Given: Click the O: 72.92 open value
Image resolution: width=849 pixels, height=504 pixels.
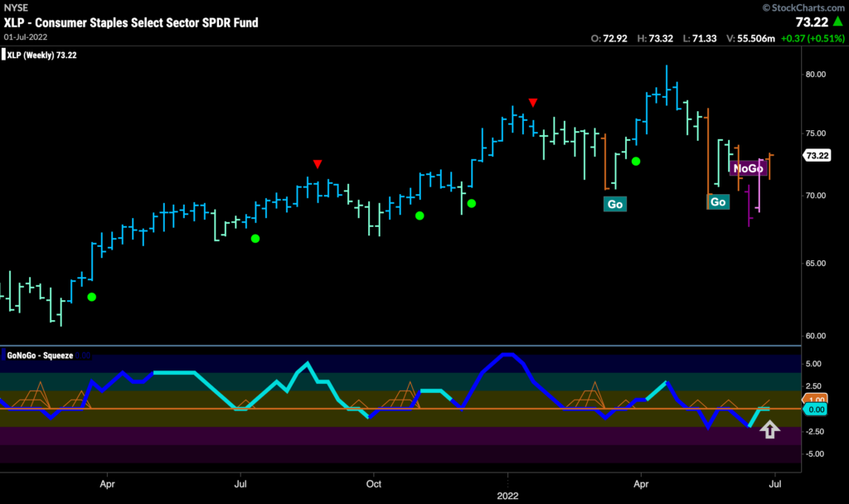Looking at the screenshot, I should pyautogui.click(x=609, y=38).
